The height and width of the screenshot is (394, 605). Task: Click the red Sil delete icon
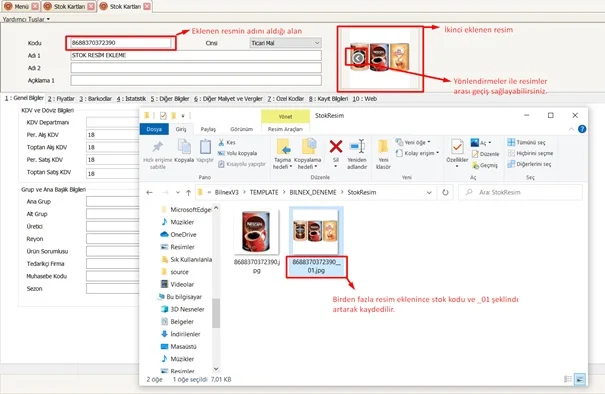point(336,147)
